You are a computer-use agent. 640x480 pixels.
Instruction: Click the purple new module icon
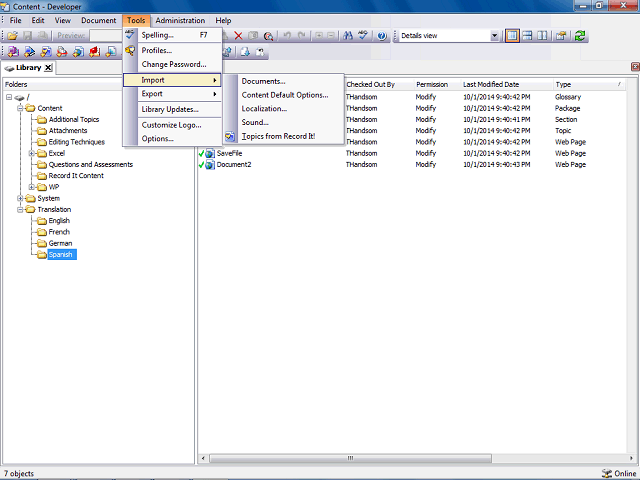point(13,51)
